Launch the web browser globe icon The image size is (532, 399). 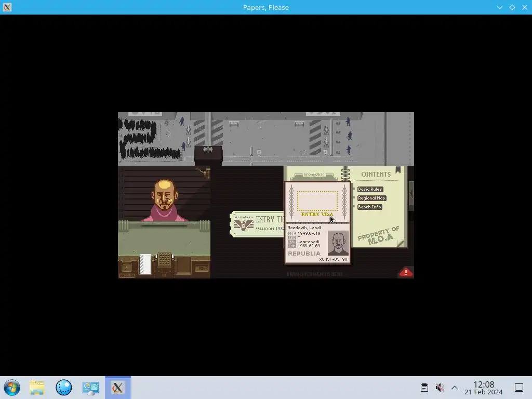coord(64,388)
